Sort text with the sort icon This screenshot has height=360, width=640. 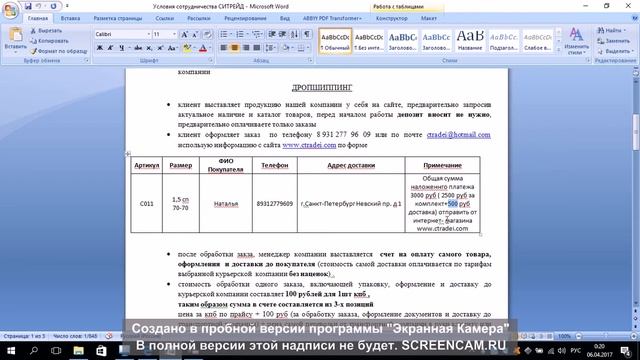(x=295, y=34)
